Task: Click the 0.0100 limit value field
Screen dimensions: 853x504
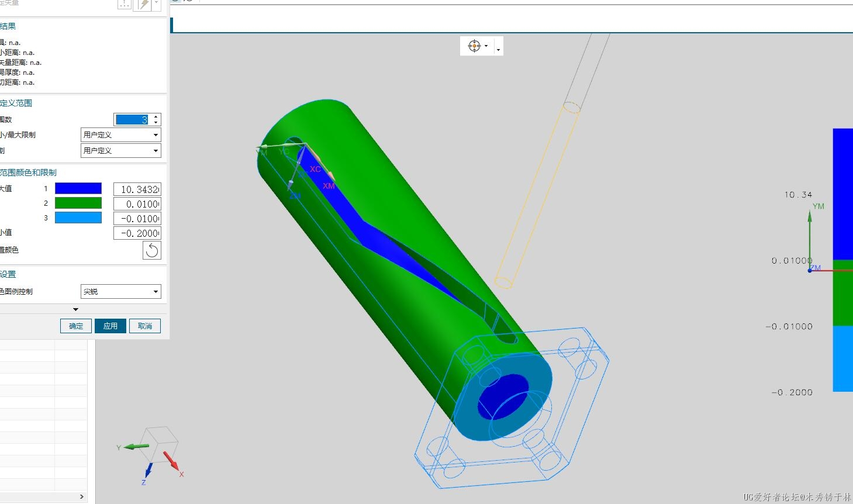Action: click(137, 204)
